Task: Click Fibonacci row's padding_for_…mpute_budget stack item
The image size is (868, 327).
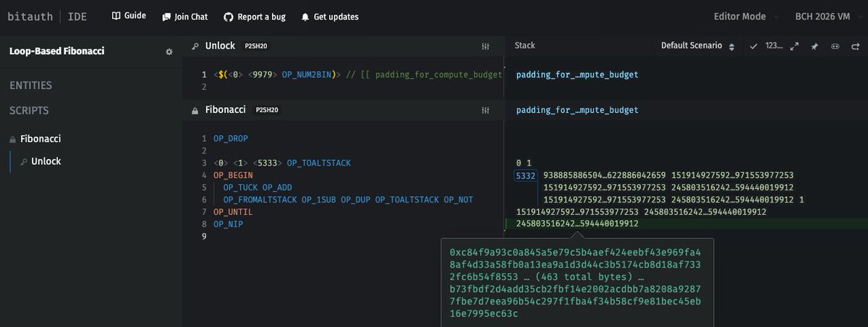Action: (x=577, y=110)
